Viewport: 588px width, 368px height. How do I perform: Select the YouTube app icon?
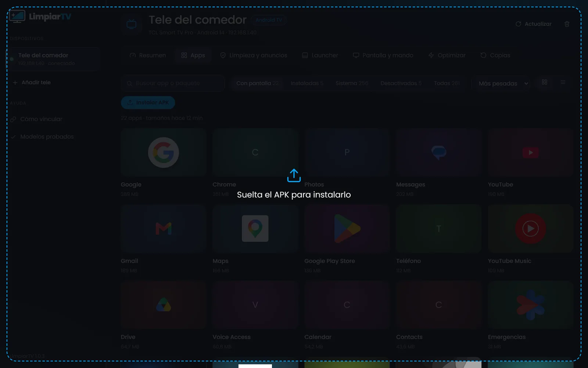[x=531, y=152]
